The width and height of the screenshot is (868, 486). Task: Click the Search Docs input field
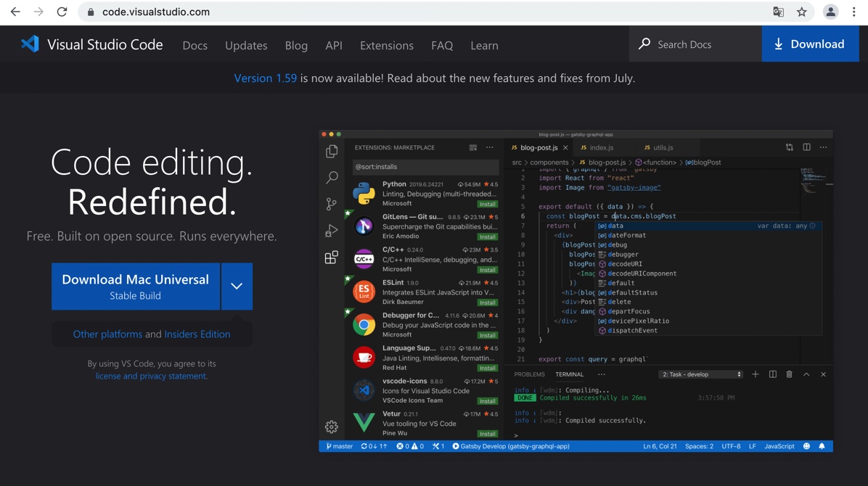695,44
